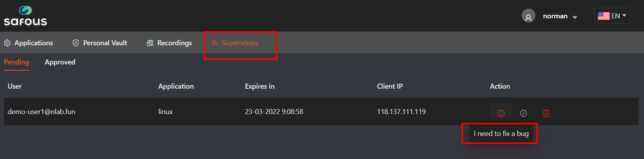Click the user avatar icon
The image size is (644, 159).
tap(528, 16)
